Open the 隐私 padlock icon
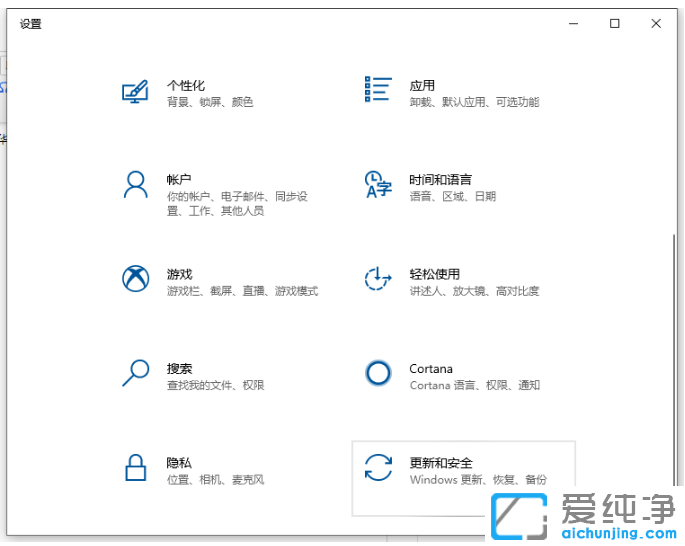This screenshot has height=546, width=685. pyautogui.click(x=135, y=467)
